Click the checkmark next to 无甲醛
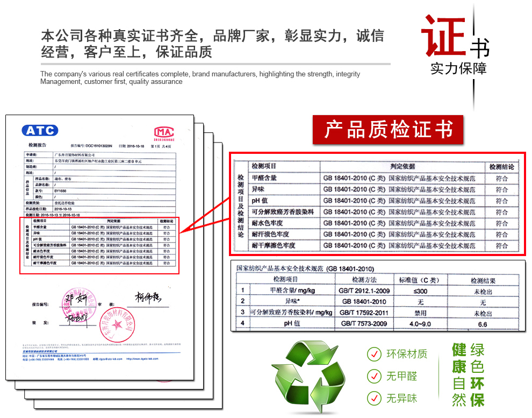Image resolution: width=532 pixels, height=418 pixels. coord(374,376)
